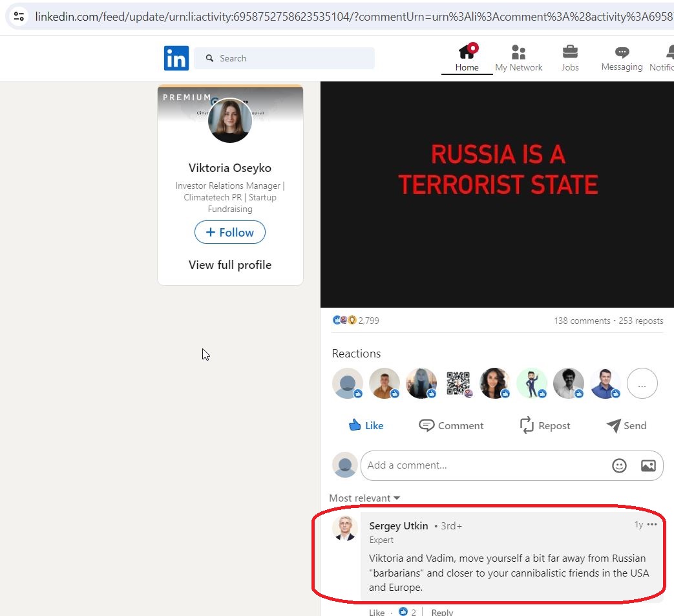Open the Viktoria Oseyko name link
Viewport: 674px width, 616px height.
(x=230, y=167)
